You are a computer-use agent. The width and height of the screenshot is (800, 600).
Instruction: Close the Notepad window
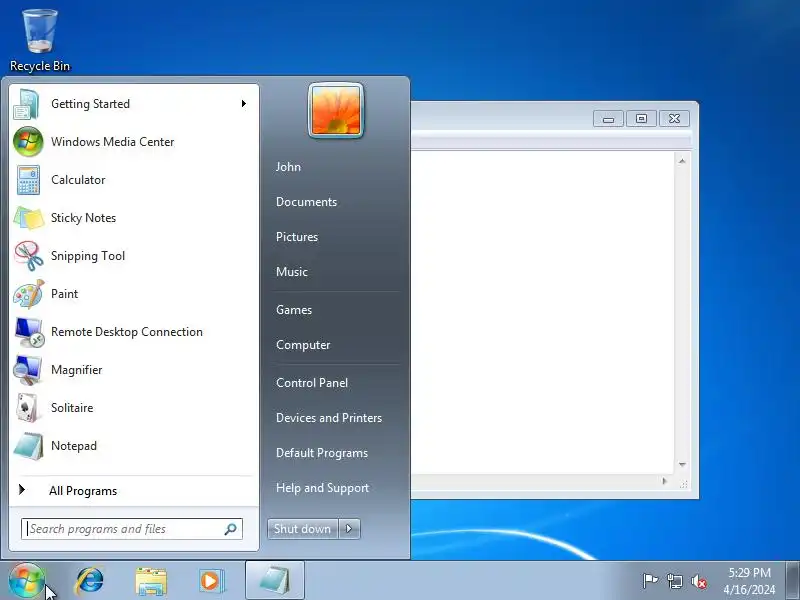click(674, 119)
